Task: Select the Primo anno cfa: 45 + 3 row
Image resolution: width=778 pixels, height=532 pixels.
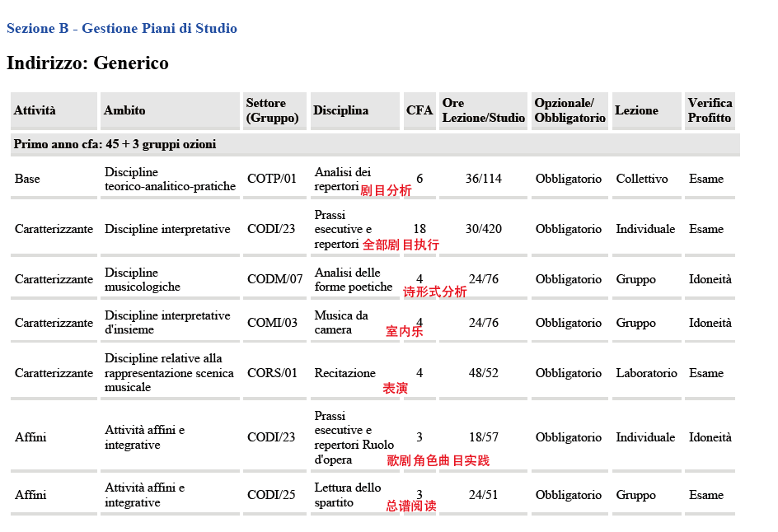Action: point(375,144)
